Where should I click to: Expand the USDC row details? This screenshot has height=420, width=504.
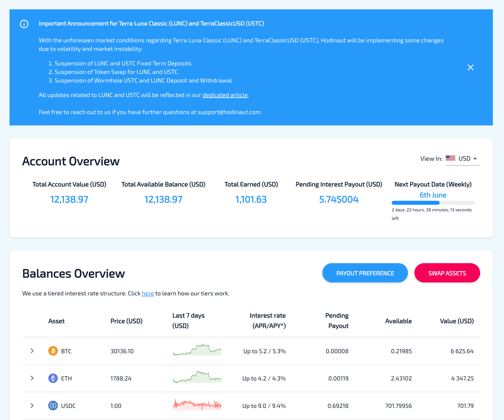pyautogui.click(x=32, y=406)
